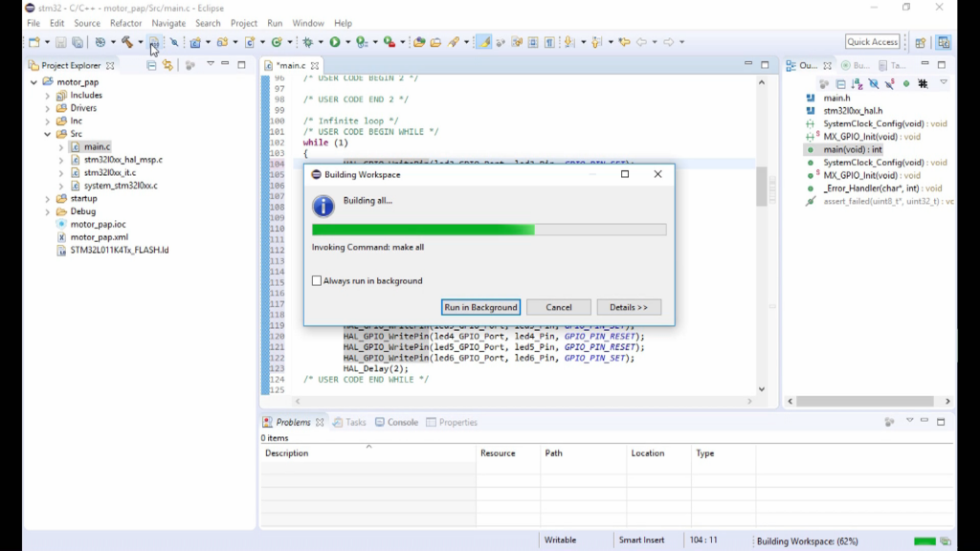Screen dimensions: 980x551
Task: Switch to the Console tab
Action: (x=396, y=422)
